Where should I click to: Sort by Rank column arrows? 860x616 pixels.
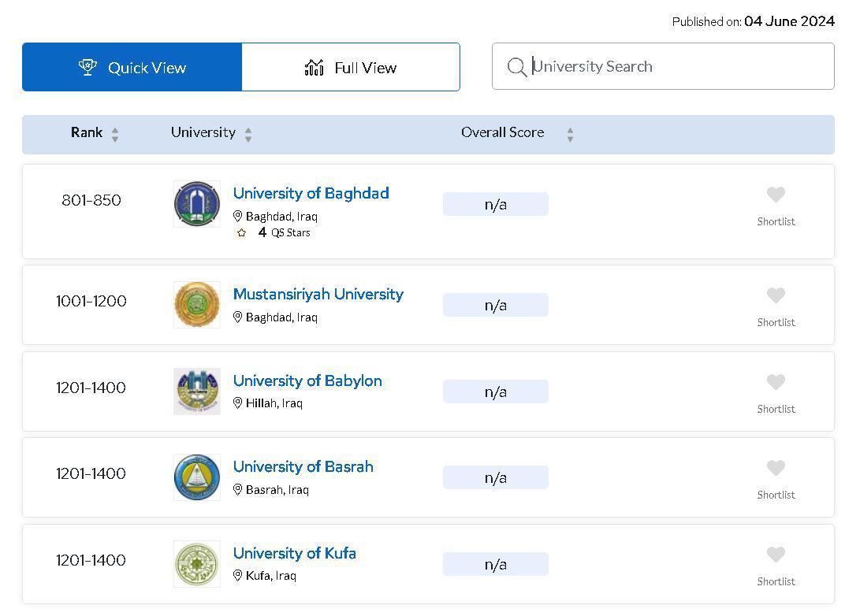(x=115, y=135)
